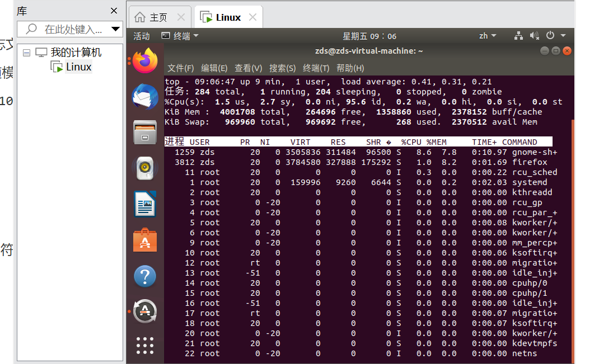
Task: Expand the system power menu
Action: pos(556,36)
